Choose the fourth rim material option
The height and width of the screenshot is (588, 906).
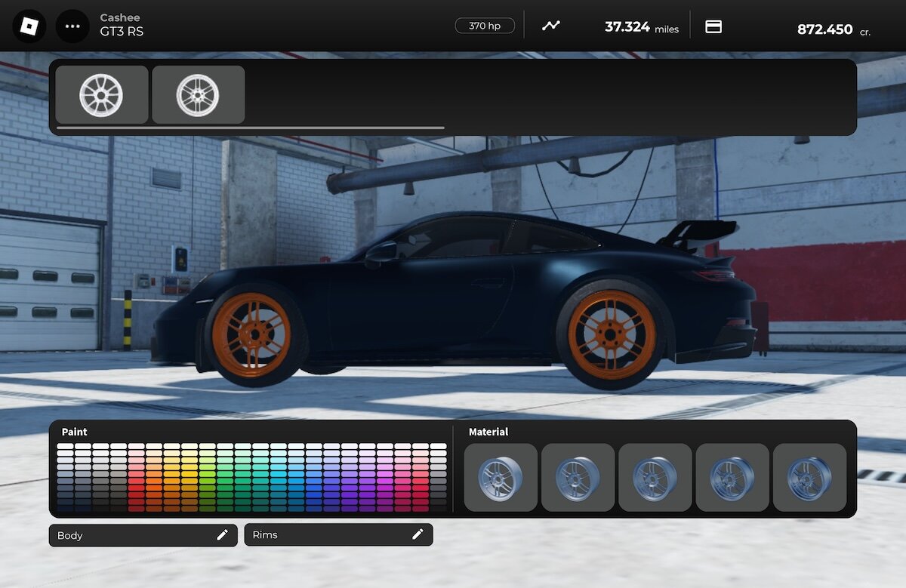[x=732, y=478]
